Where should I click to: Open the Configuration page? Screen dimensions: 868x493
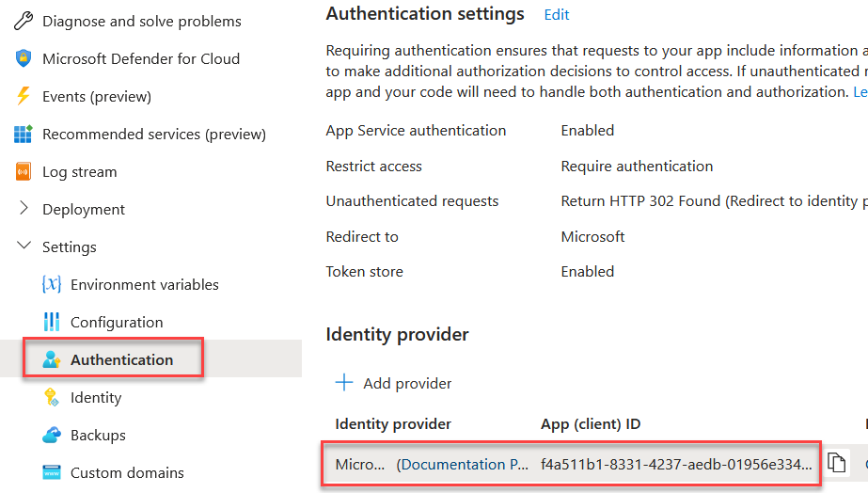pyautogui.click(x=117, y=323)
